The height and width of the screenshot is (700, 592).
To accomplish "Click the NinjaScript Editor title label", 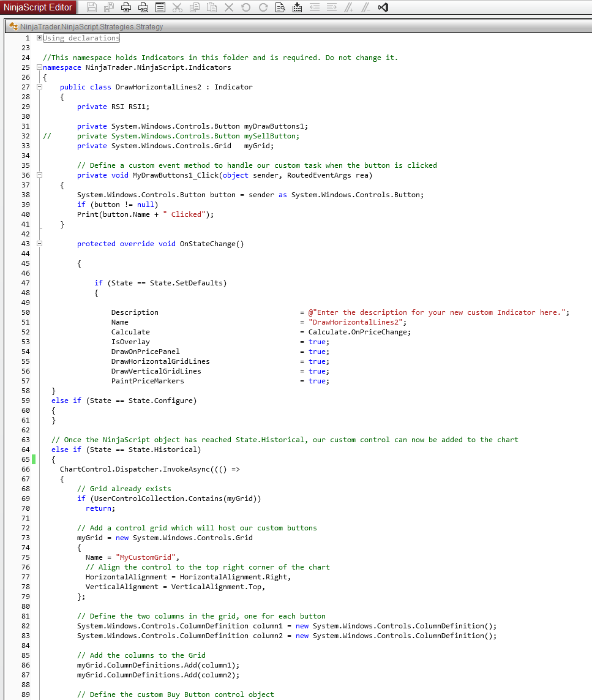I will 38,7.
